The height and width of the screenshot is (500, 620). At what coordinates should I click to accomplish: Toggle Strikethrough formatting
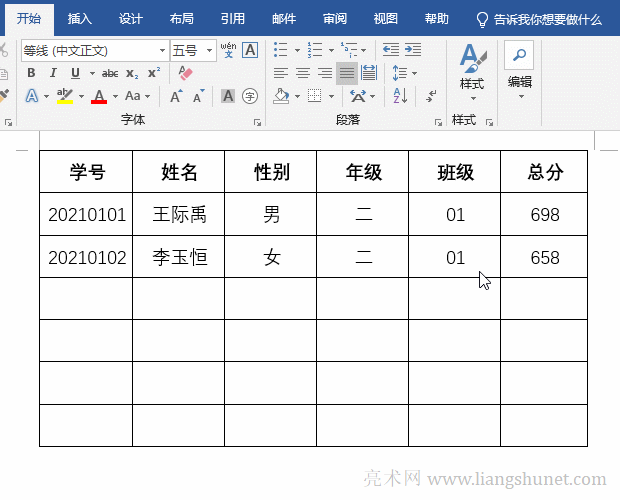pyautogui.click(x=110, y=74)
